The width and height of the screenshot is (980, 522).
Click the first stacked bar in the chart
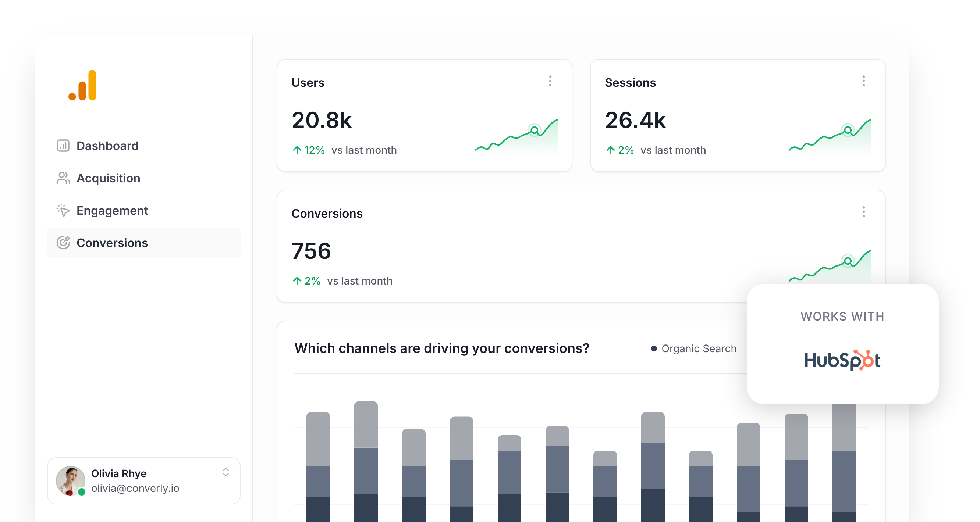318,468
